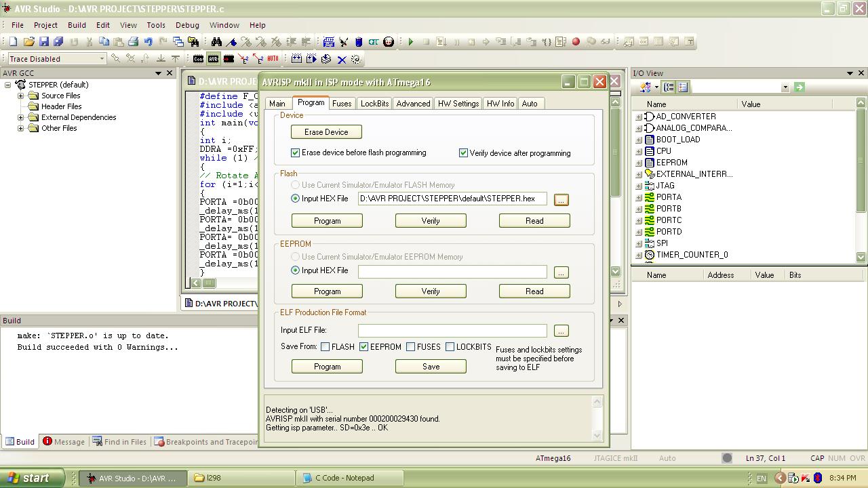
Task: Browse for Flash HEX file with ... button
Action: (x=561, y=200)
